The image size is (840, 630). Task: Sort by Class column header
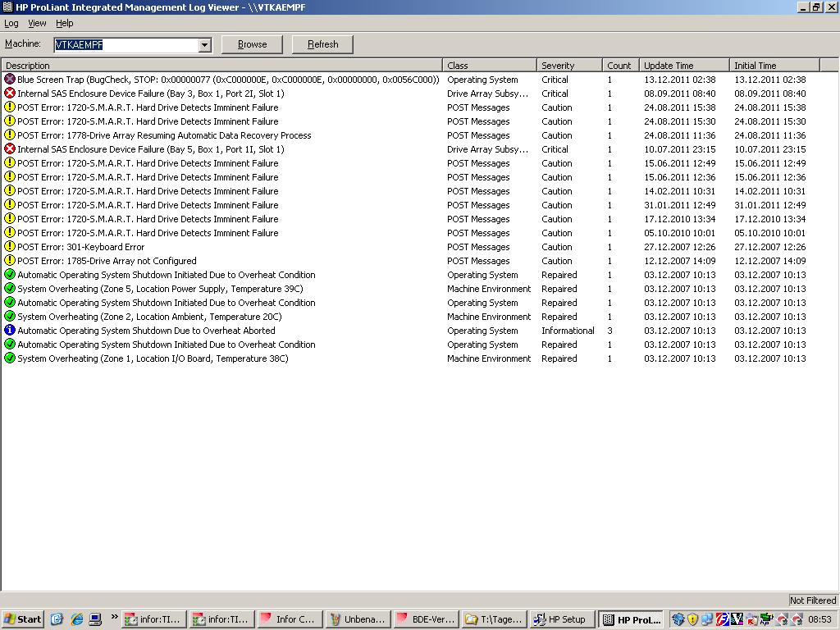pos(490,66)
